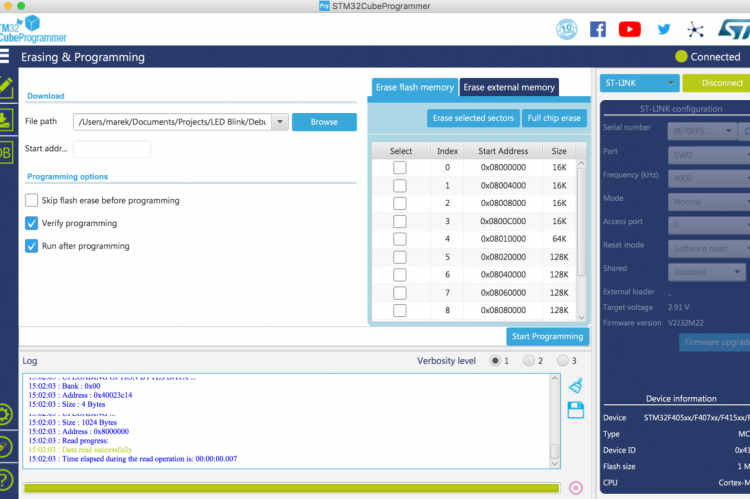Switch to Erase external memory tab

click(x=509, y=87)
